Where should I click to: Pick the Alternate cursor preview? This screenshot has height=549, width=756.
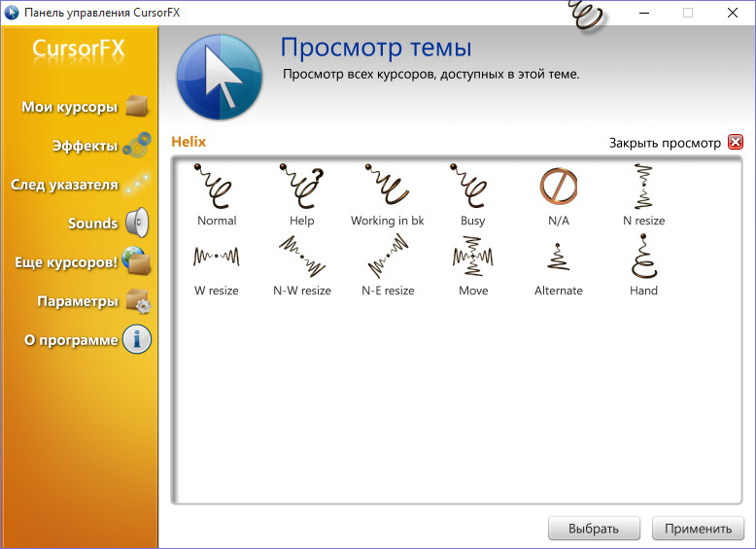pyautogui.click(x=559, y=256)
